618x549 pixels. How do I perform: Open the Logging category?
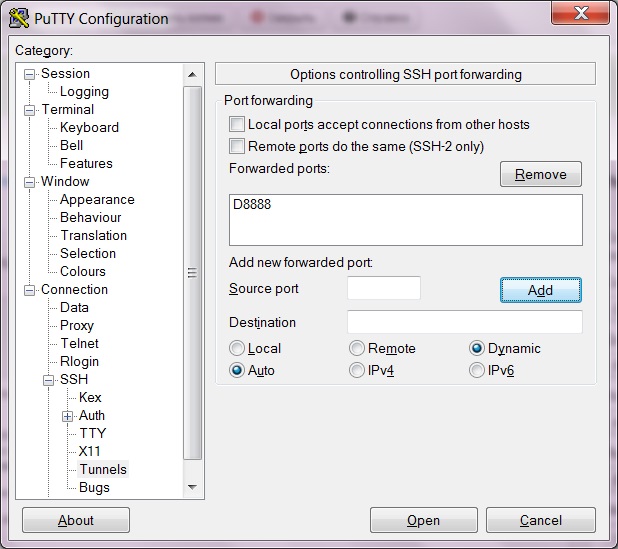84,91
